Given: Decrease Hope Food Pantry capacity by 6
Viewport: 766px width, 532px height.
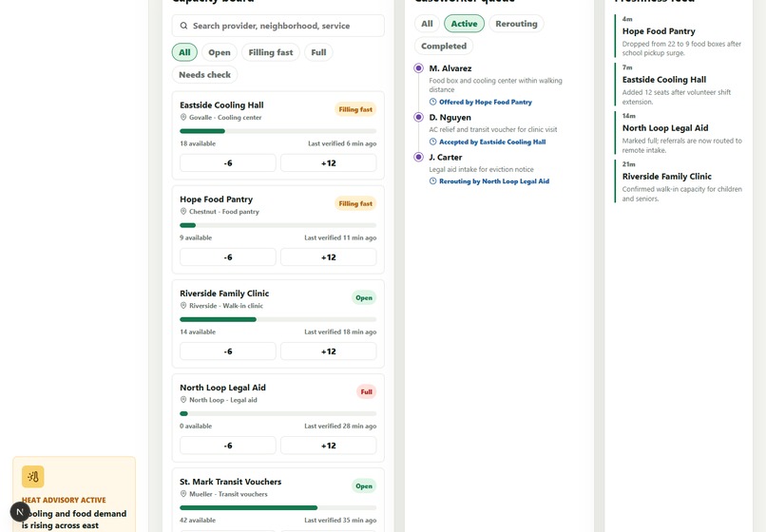Looking at the screenshot, I should (228, 257).
